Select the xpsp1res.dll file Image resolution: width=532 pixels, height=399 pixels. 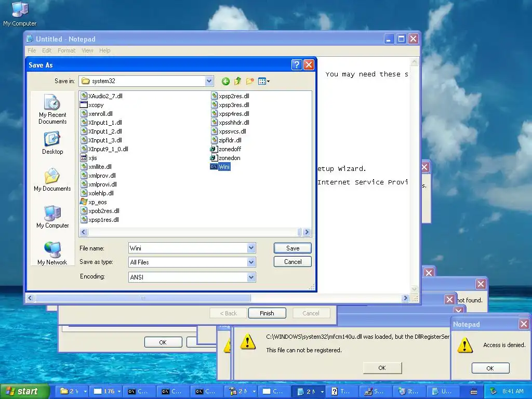(x=100, y=220)
